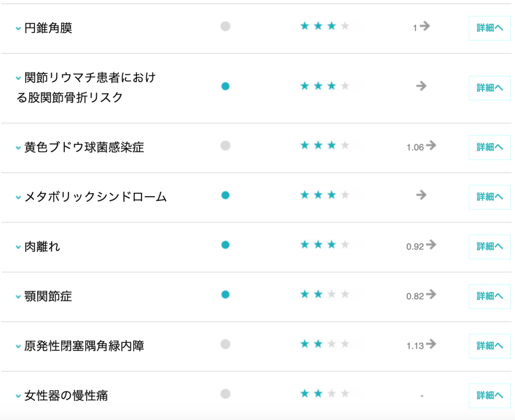
Task: Click the star rating for 女性器の慢性痛
Action: [x=324, y=393]
